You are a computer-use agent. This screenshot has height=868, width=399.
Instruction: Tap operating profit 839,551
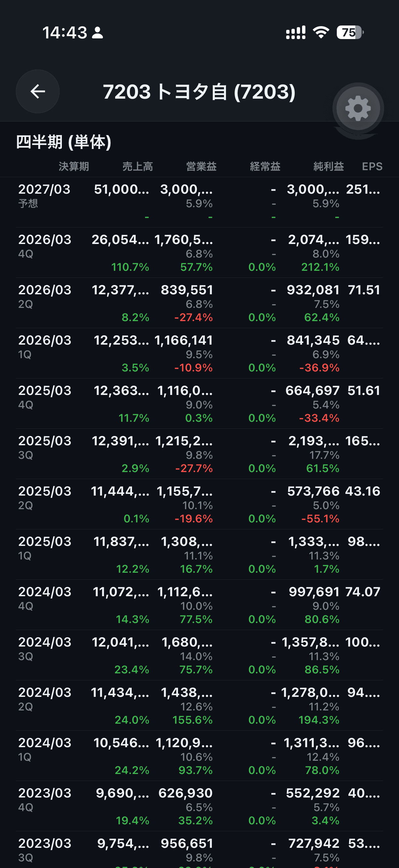pyautogui.click(x=187, y=290)
